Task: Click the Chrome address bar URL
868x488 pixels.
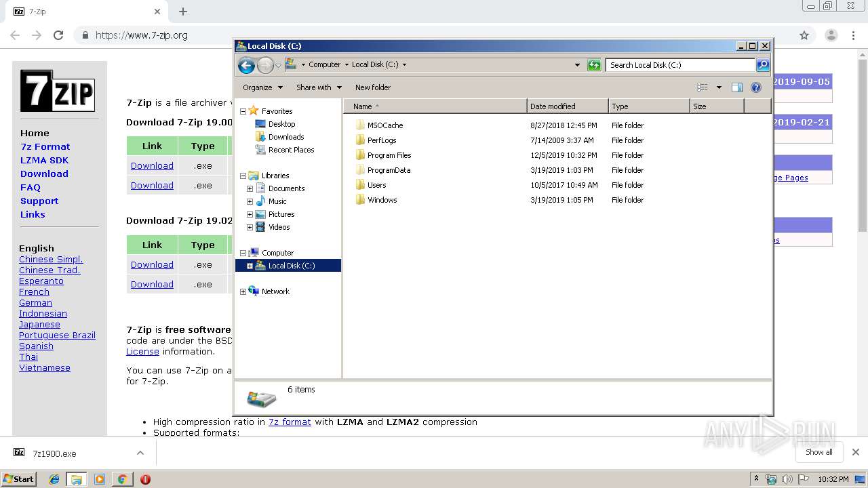Action: (x=142, y=35)
